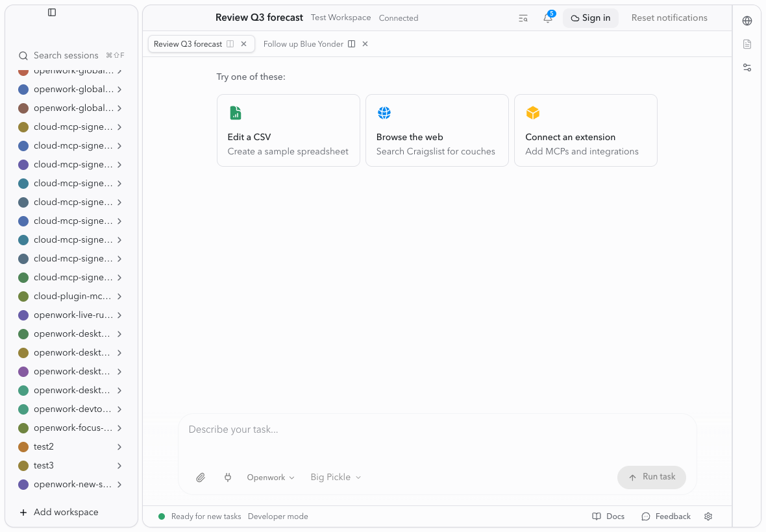Open the sliders settings panel icon
The width and height of the screenshot is (766, 532).
tap(747, 67)
